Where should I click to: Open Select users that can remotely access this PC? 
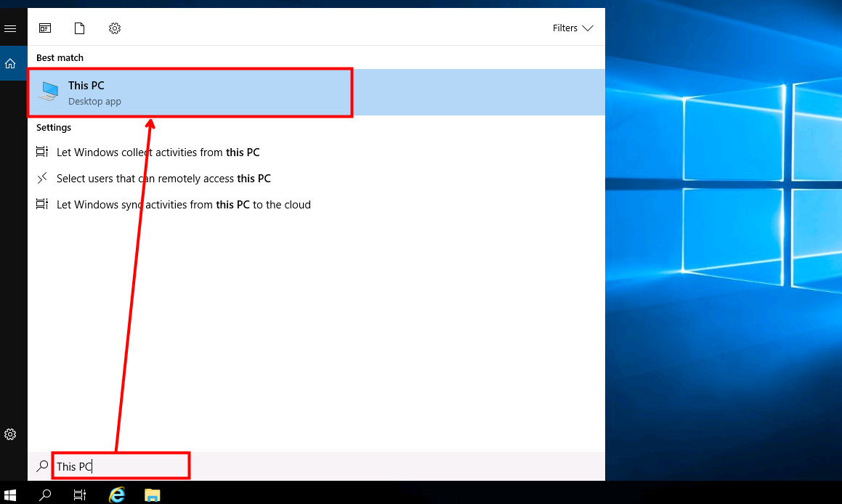tap(163, 178)
